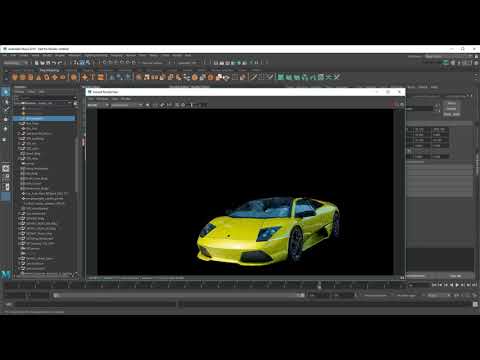
Task: Click the range slider bar below timeline
Action: (179, 295)
